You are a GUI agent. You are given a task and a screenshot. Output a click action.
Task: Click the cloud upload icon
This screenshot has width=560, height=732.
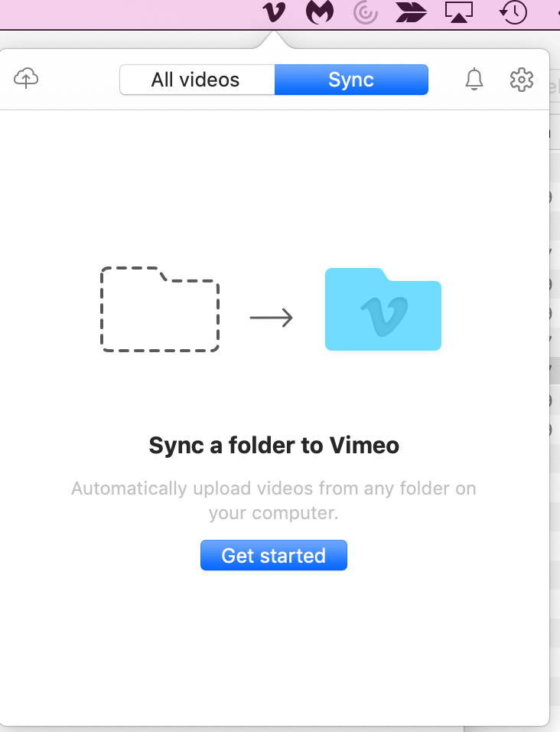[27, 78]
